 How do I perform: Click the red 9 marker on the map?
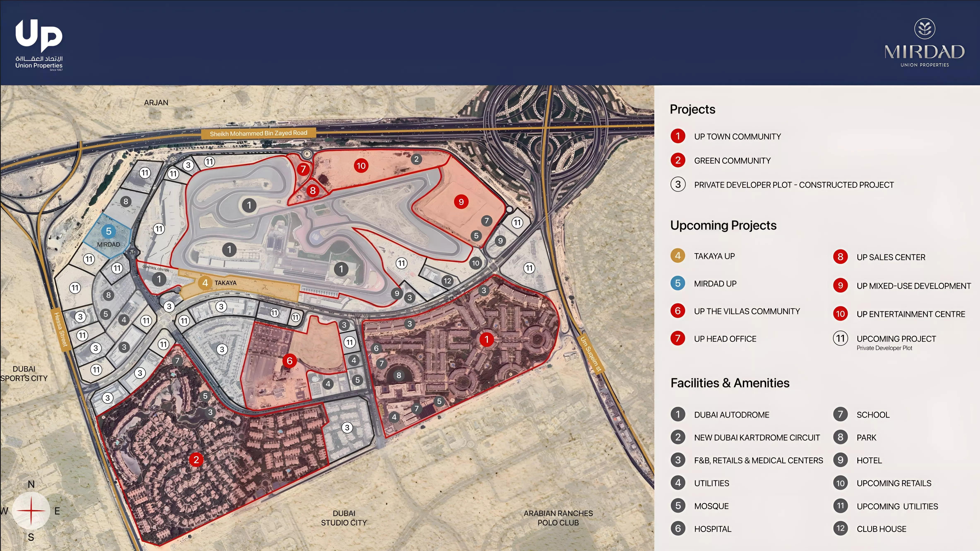[x=461, y=202]
